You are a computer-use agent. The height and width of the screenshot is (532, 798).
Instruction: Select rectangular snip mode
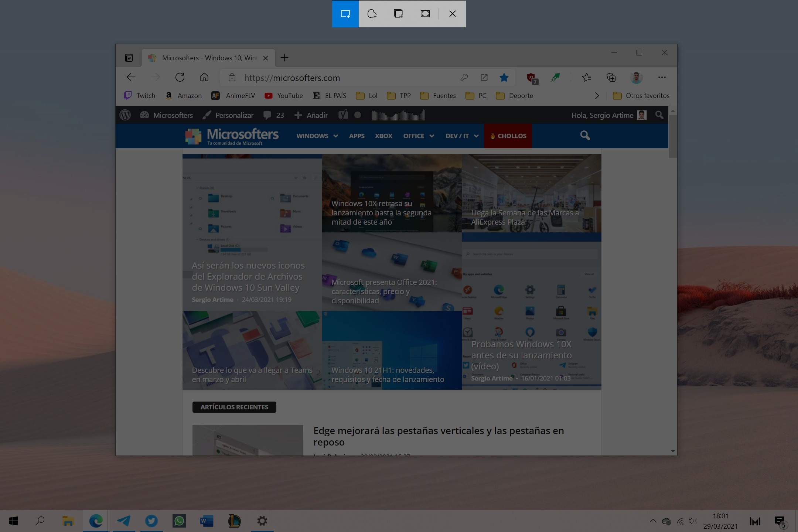[x=345, y=14]
